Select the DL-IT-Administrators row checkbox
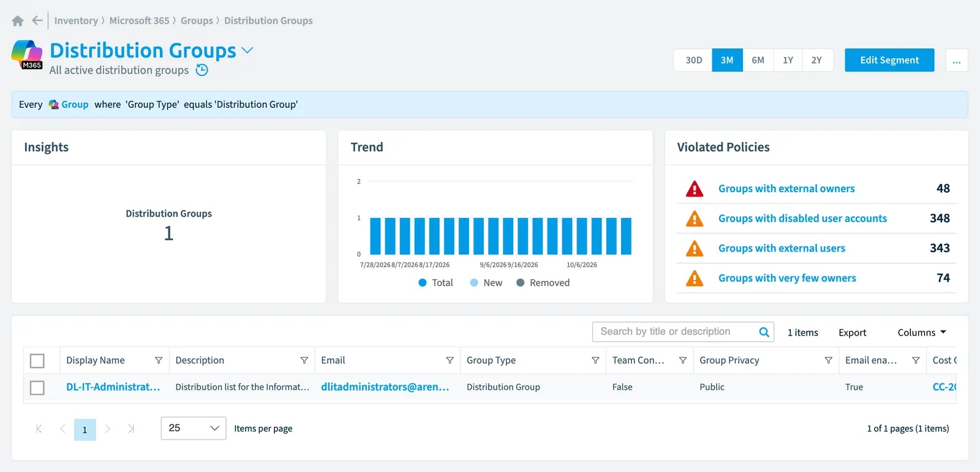The image size is (980, 472). pos(37,388)
